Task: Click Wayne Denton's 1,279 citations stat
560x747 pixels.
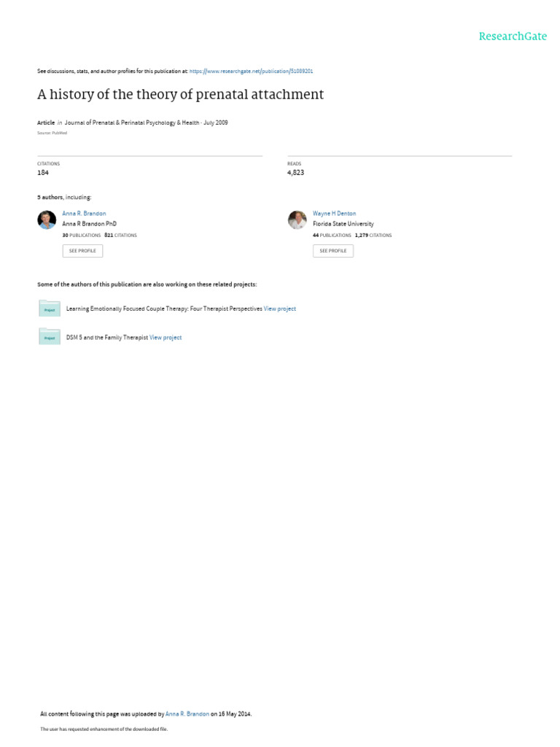Action: 373,236
